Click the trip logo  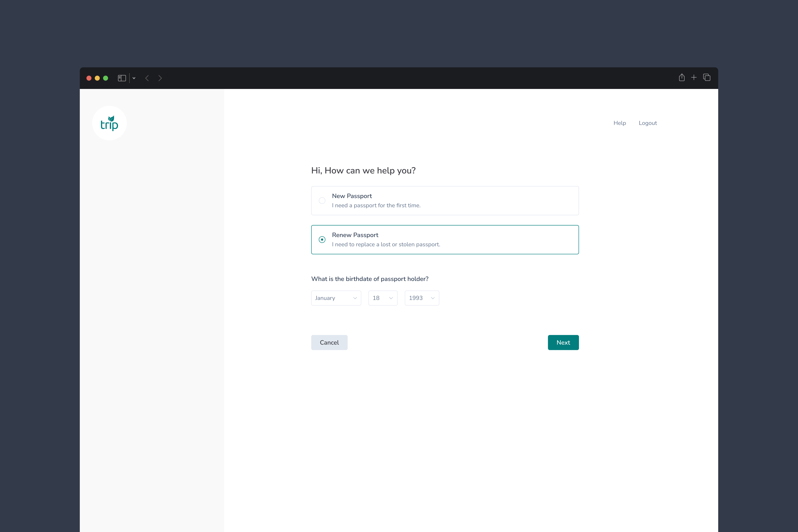(x=109, y=123)
